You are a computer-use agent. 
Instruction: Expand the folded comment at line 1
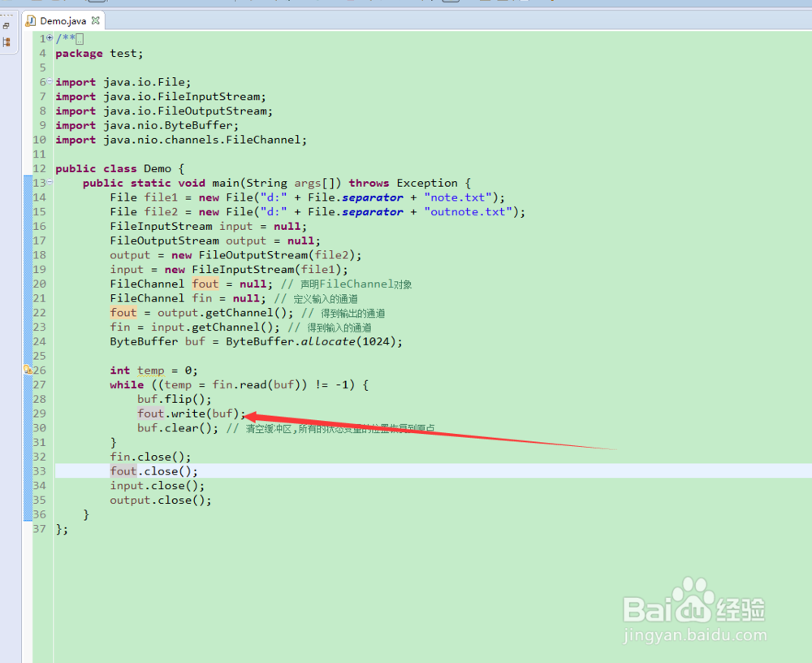click(x=50, y=38)
